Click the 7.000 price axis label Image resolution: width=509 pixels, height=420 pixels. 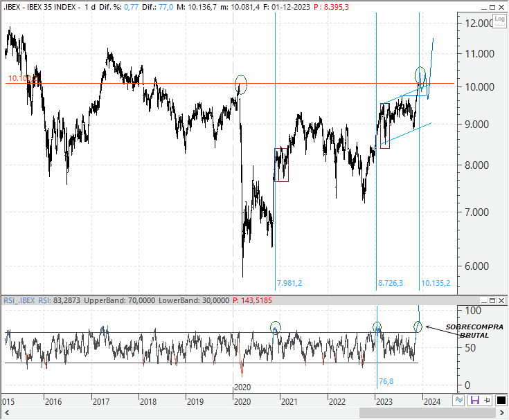tap(477, 212)
